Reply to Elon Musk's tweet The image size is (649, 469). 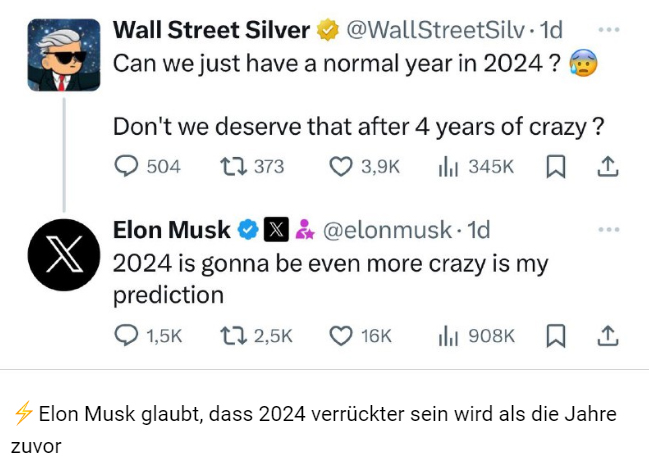pos(126,335)
